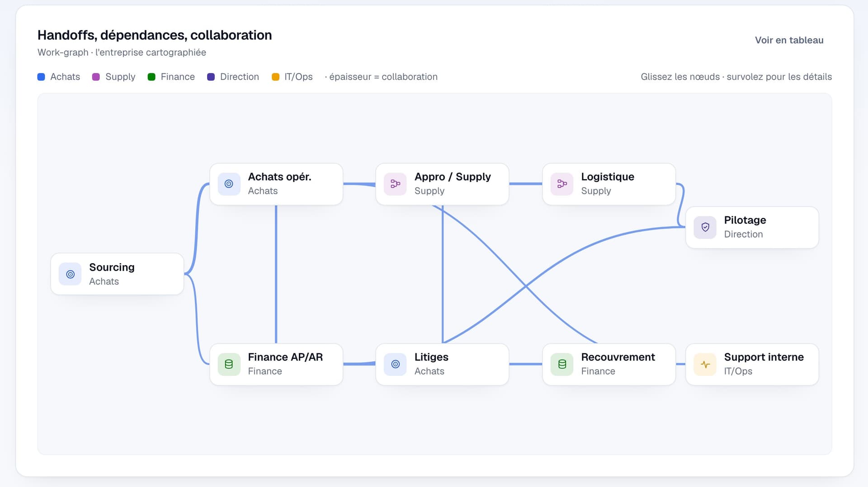Click the Glissez les nœuds hint text
The width and height of the screenshot is (868, 487).
[736, 77]
